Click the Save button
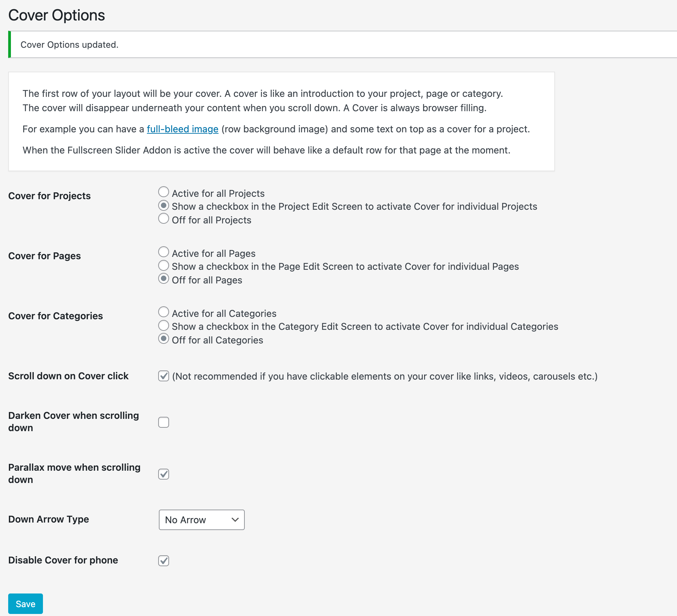This screenshot has height=616, width=677. click(26, 604)
